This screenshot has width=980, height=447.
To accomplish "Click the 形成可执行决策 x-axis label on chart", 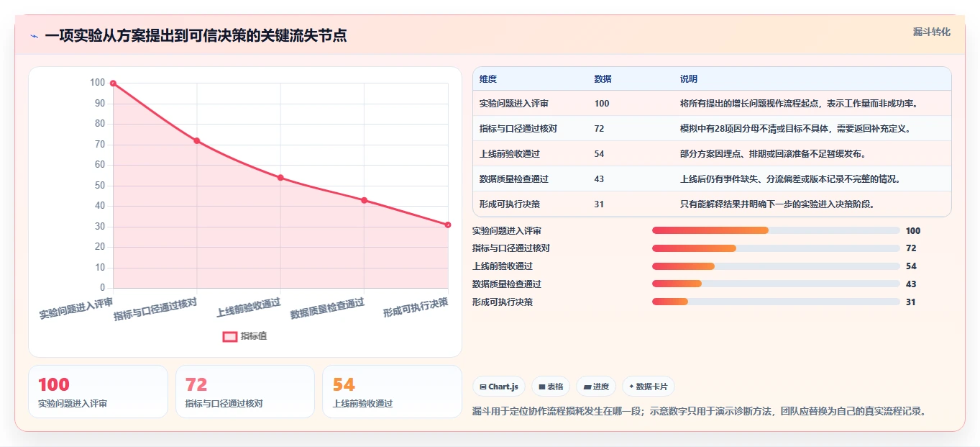I will 416,307.
